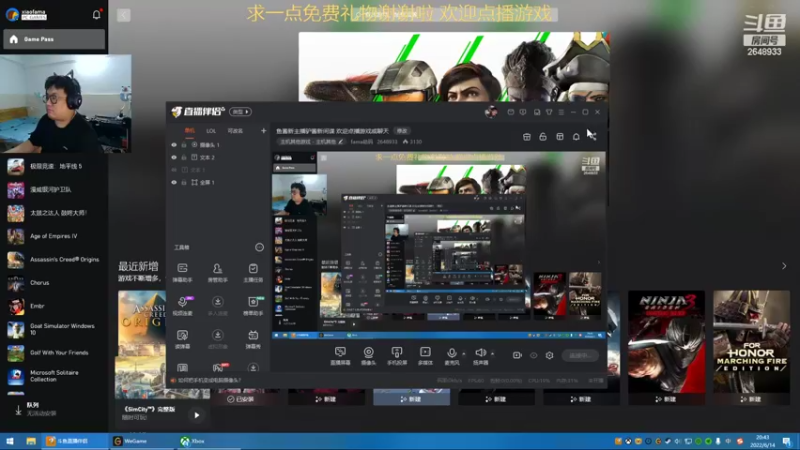This screenshot has height=450, width=800.
Task: Open Game Pass in Xbox sidebar
Action: (x=54, y=39)
